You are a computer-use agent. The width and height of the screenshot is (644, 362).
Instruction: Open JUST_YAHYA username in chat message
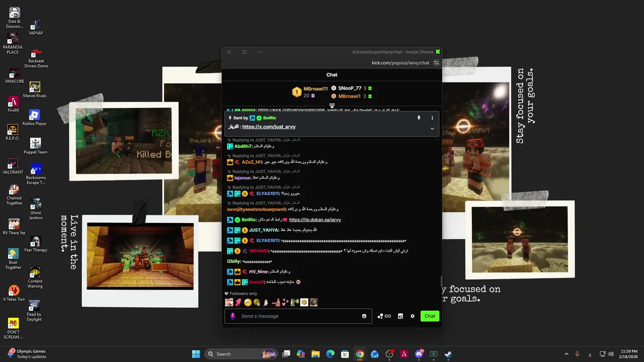(x=264, y=230)
